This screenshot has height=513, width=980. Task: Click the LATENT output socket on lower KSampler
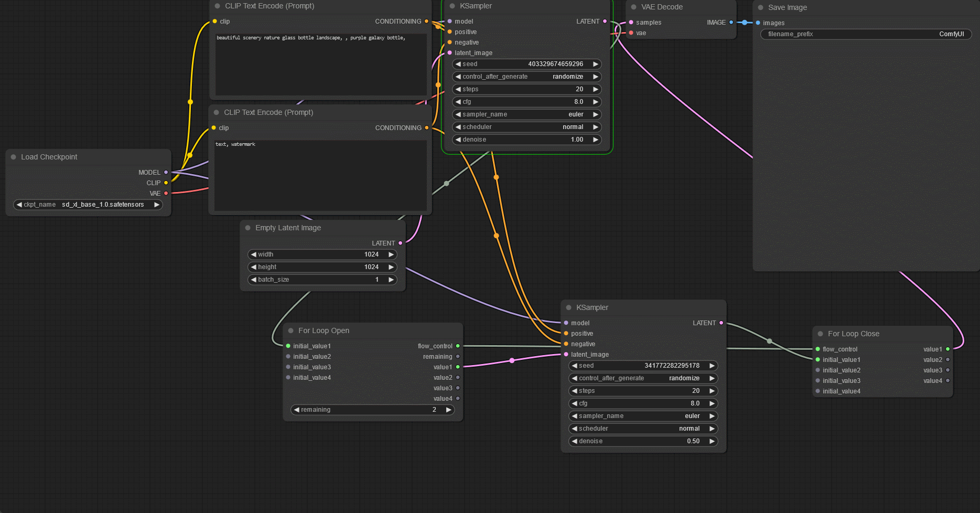point(721,323)
